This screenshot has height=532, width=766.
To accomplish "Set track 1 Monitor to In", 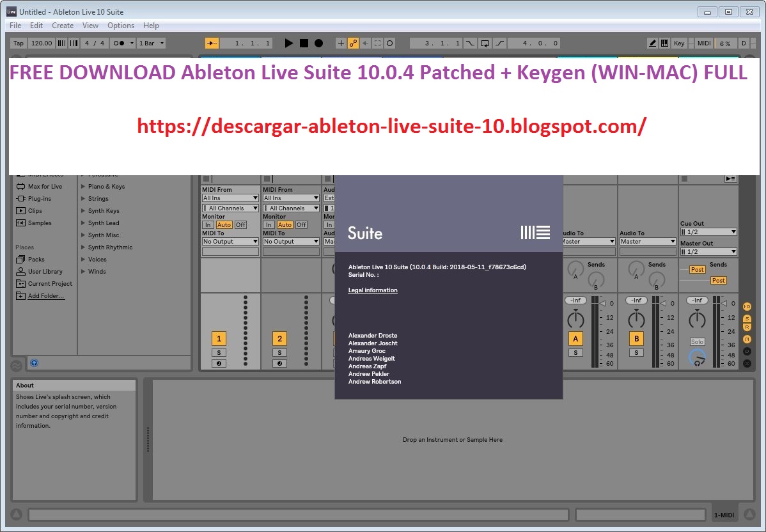I will [x=208, y=224].
